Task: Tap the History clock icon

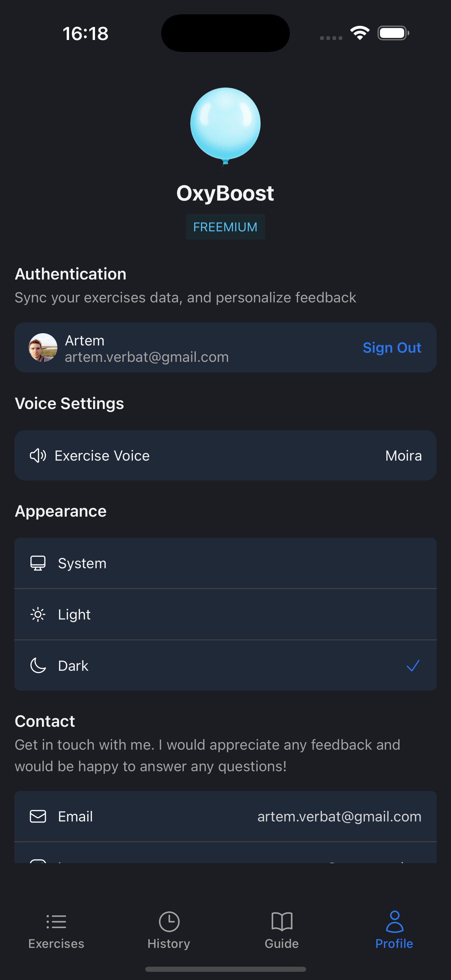Action: pos(169,922)
